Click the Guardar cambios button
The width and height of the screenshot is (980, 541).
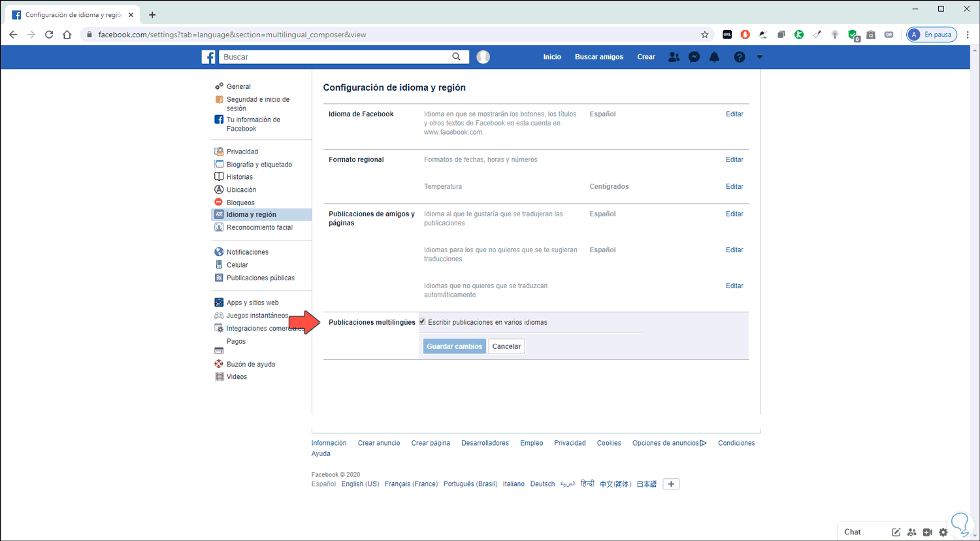click(x=455, y=346)
